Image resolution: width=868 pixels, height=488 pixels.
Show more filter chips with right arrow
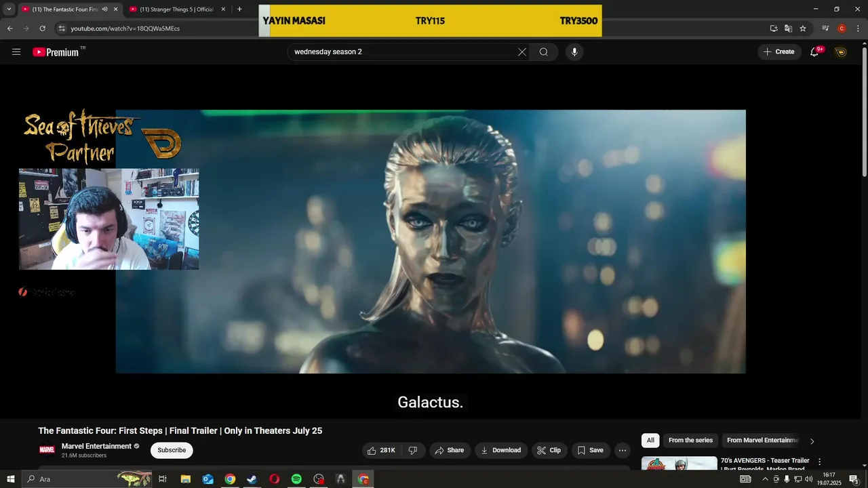pyautogui.click(x=812, y=441)
